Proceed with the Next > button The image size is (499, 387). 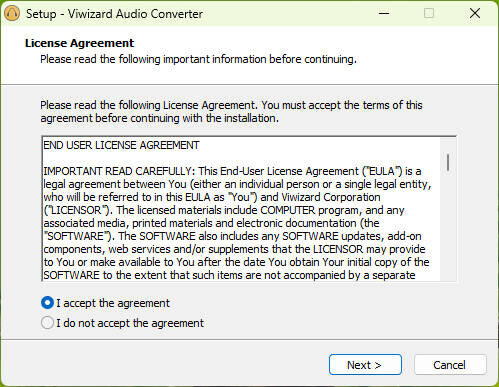click(x=365, y=365)
